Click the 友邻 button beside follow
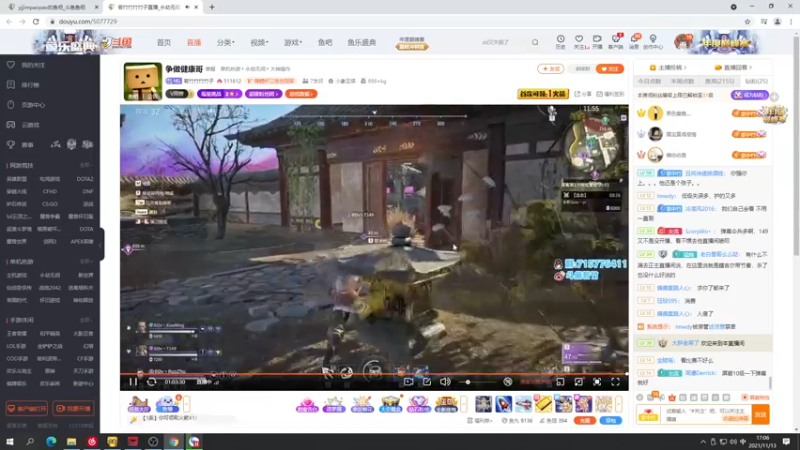 click(x=551, y=68)
